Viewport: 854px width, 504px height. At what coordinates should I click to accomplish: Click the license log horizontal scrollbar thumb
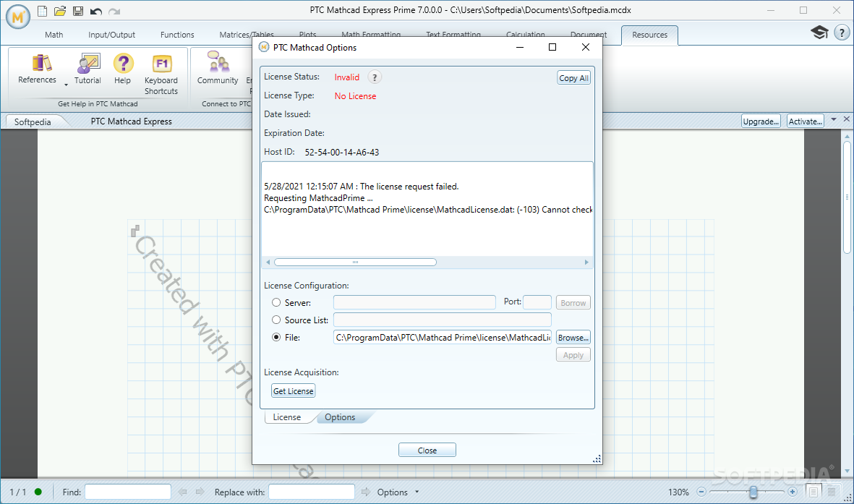pos(355,262)
